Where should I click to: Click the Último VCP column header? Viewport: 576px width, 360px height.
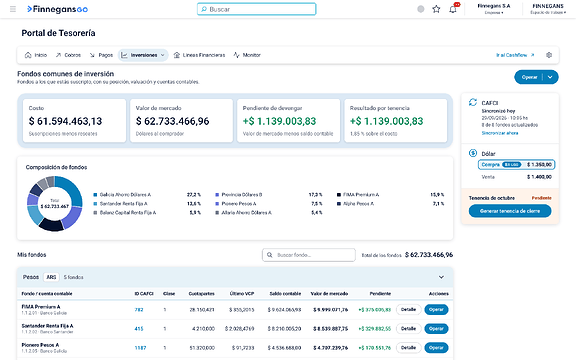point(242,294)
